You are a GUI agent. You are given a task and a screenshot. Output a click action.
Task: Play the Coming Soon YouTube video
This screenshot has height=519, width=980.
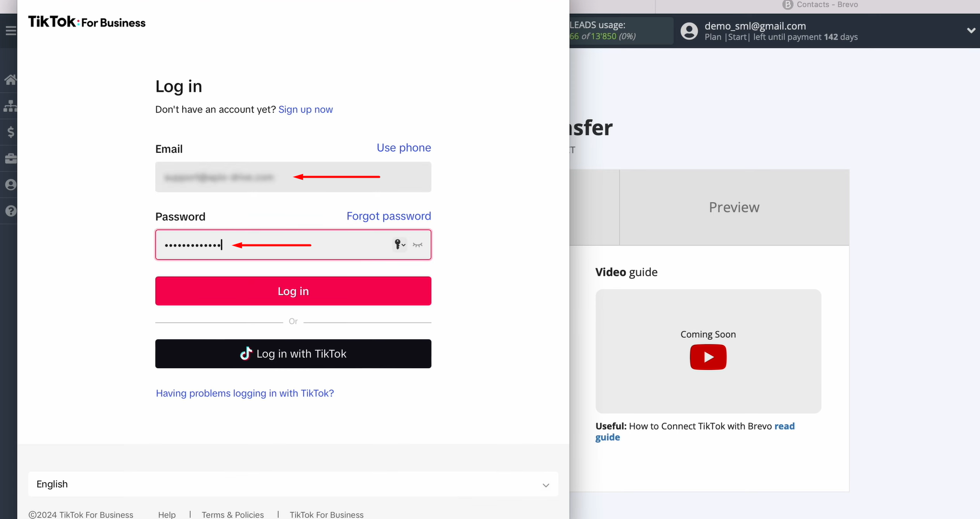point(708,357)
